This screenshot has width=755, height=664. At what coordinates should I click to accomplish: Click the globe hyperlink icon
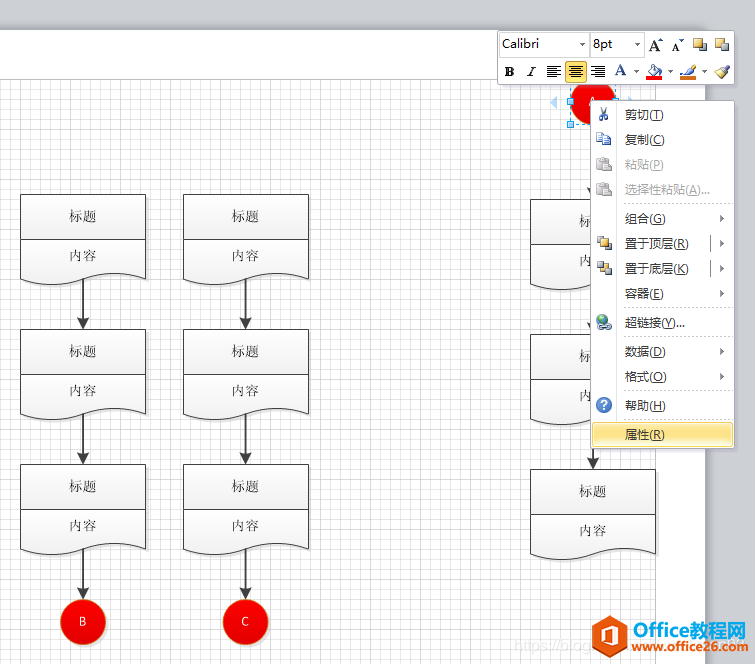point(604,322)
